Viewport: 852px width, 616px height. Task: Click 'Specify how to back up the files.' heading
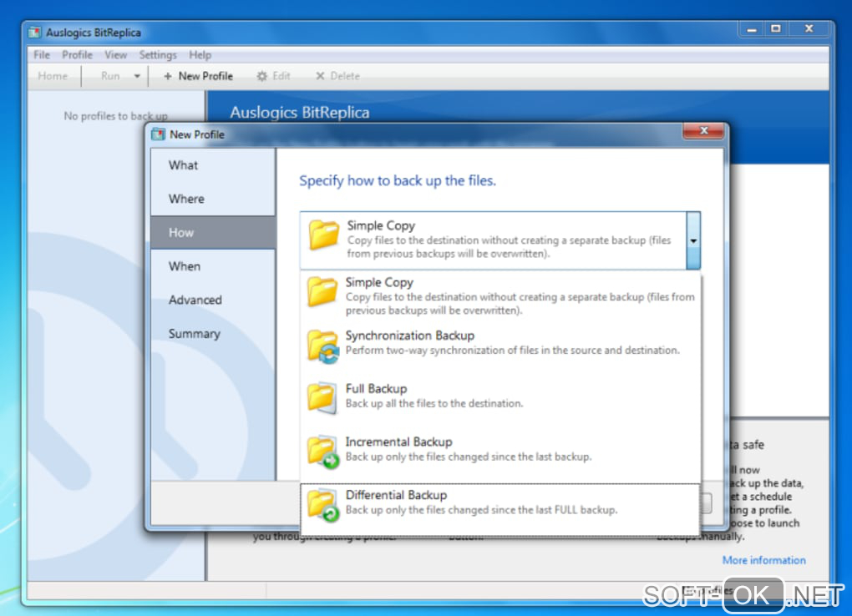(x=398, y=180)
